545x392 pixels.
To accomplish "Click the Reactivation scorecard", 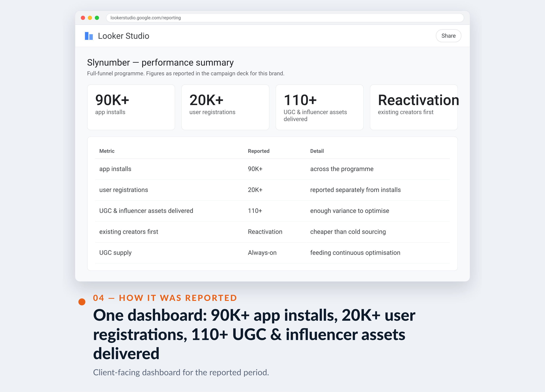I will pos(414,107).
